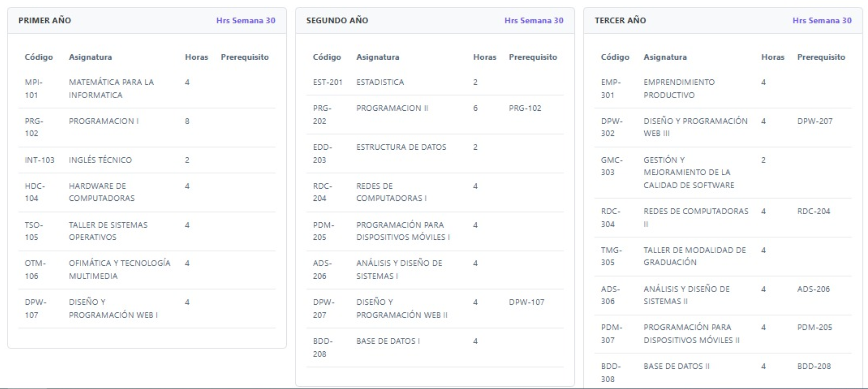The height and width of the screenshot is (389, 868).
Task: Click the PRIMER AÑO card title
Action: point(45,20)
